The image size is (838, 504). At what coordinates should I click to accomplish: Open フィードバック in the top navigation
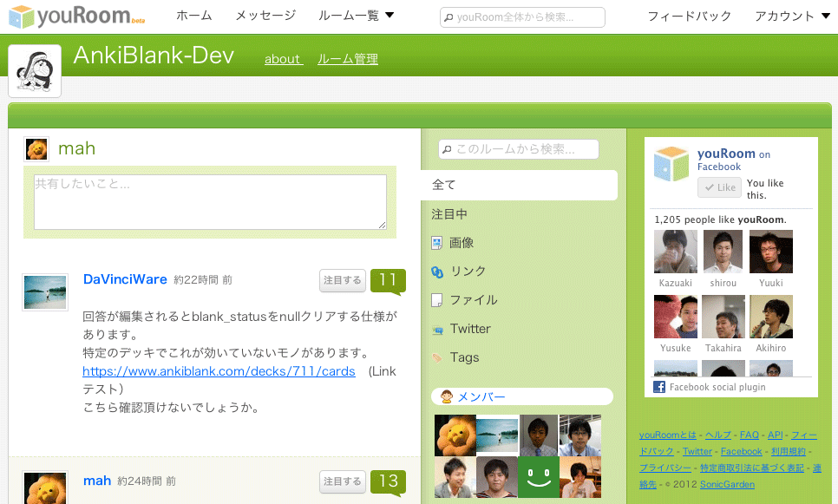click(x=690, y=16)
